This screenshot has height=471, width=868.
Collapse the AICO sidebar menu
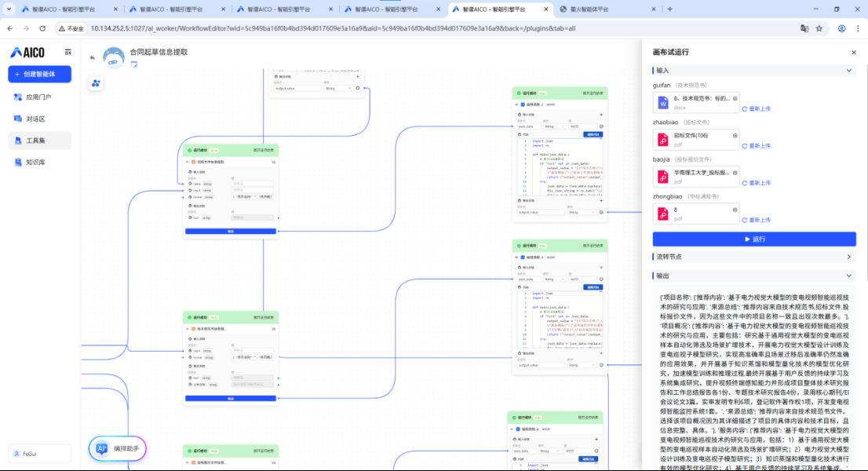[x=68, y=52]
